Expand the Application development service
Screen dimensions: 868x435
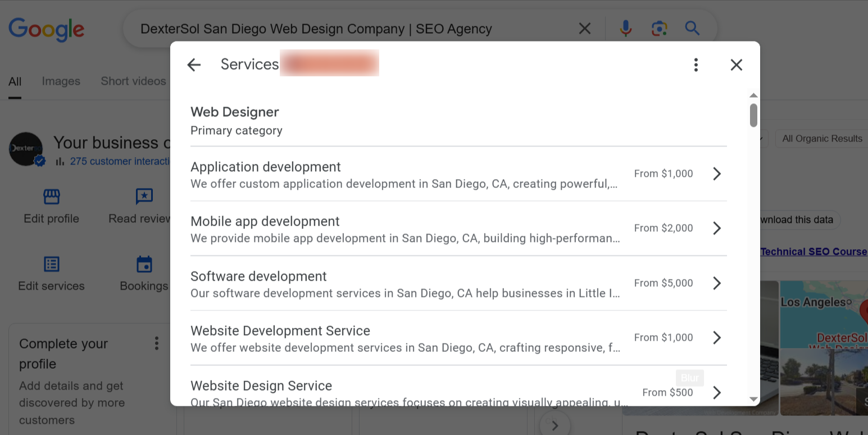[x=458, y=174]
